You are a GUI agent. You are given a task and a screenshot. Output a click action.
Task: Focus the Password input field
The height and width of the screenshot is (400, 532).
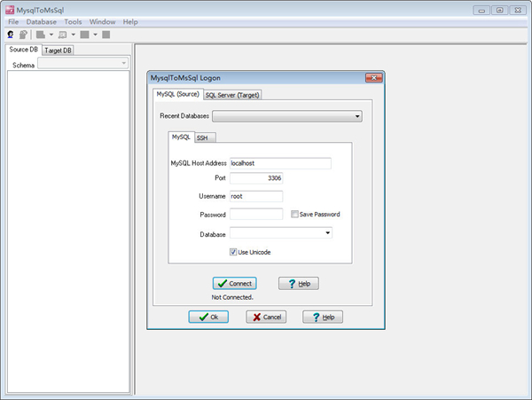coord(255,215)
